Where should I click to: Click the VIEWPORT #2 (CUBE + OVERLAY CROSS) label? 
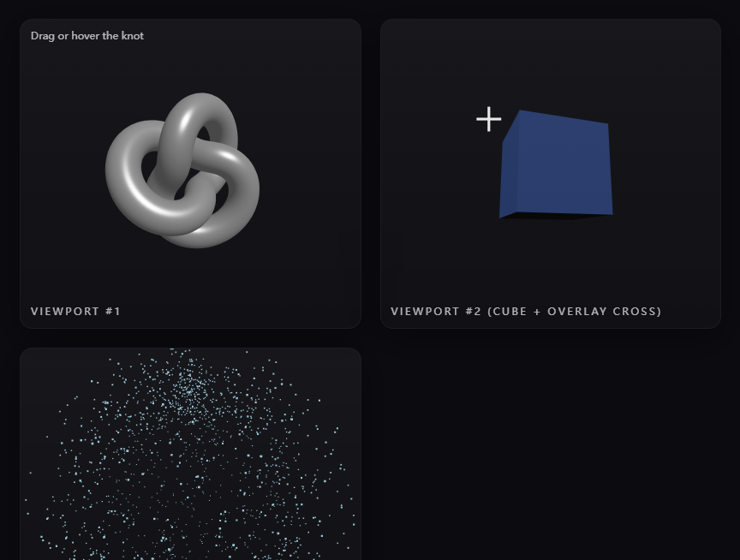[x=526, y=312]
